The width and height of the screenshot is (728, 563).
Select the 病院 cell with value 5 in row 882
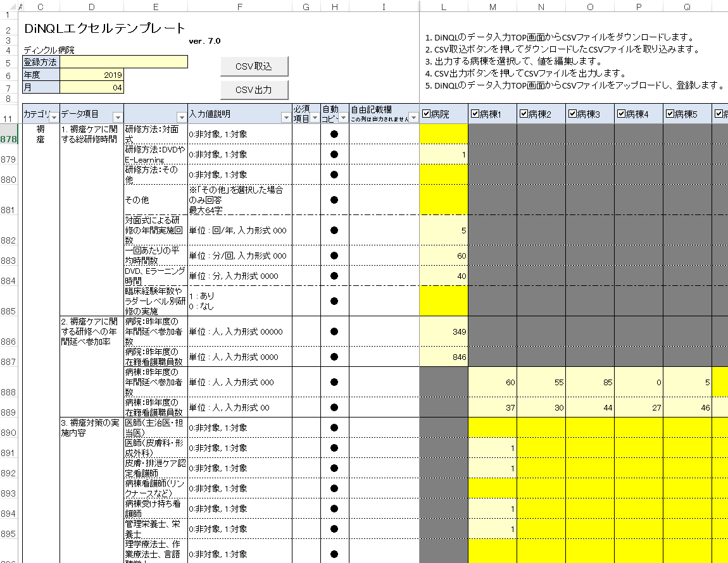click(444, 230)
